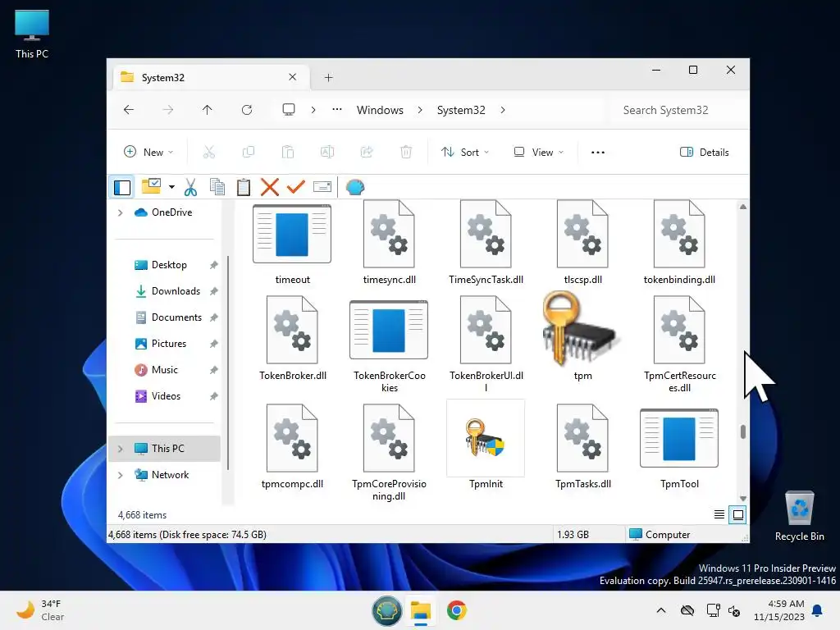The width and height of the screenshot is (840, 630).
Task: Click the greyed Cut icon in command bar
Action: point(209,152)
